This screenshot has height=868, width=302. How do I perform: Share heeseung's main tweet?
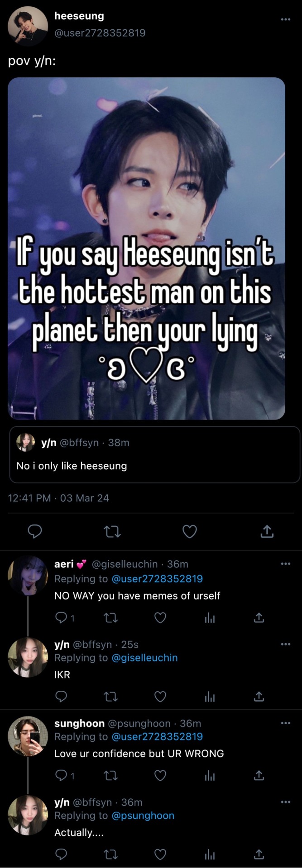[x=267, y=532]
